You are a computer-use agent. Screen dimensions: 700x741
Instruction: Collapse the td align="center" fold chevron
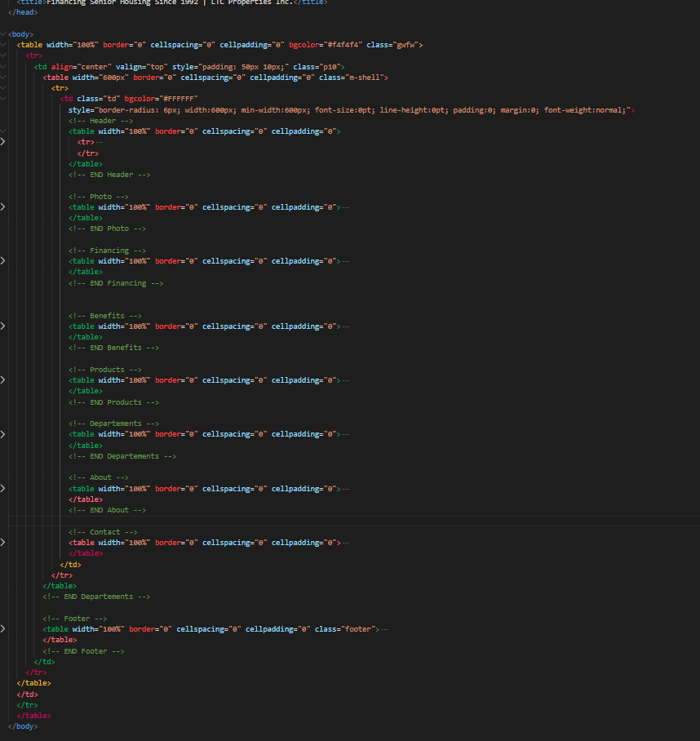pyautogui.click(x=3, y=67)
